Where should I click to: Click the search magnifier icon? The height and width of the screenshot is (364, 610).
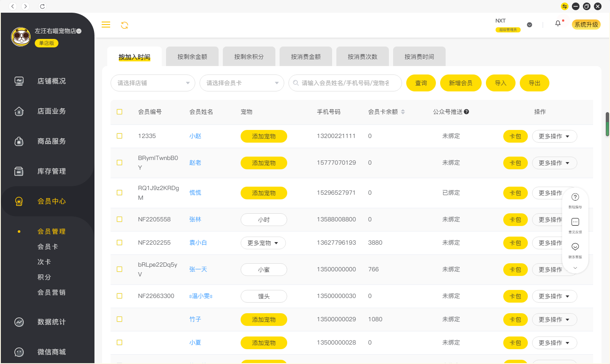pos(296,83)
